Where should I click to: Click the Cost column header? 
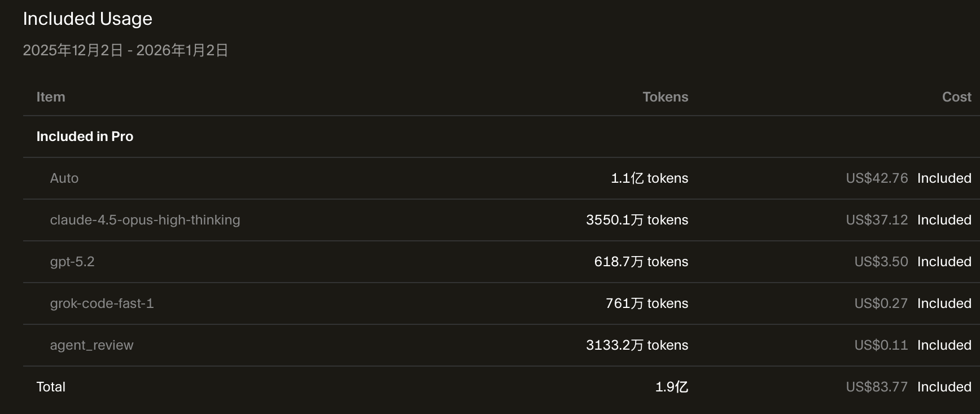[x=956, y=97]
